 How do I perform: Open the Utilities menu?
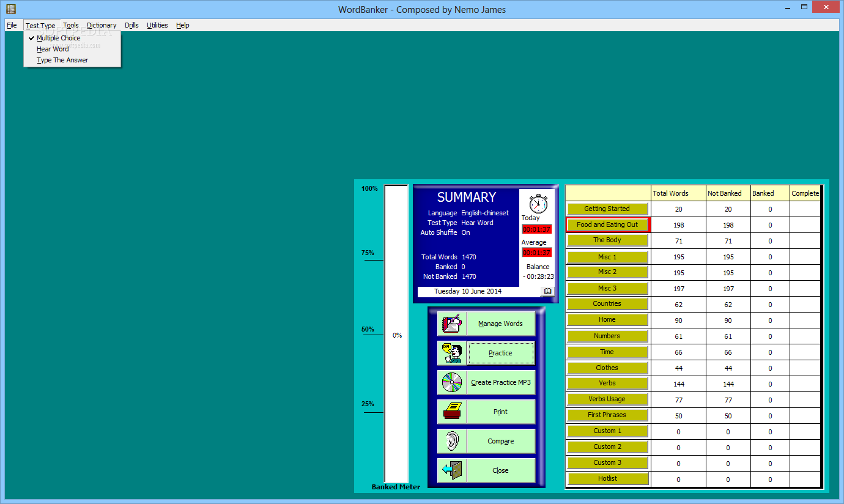[x=157, y=25]
